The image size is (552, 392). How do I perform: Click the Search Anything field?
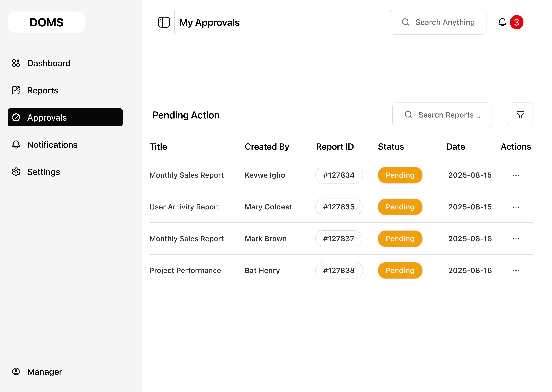(x=445, y=22)
